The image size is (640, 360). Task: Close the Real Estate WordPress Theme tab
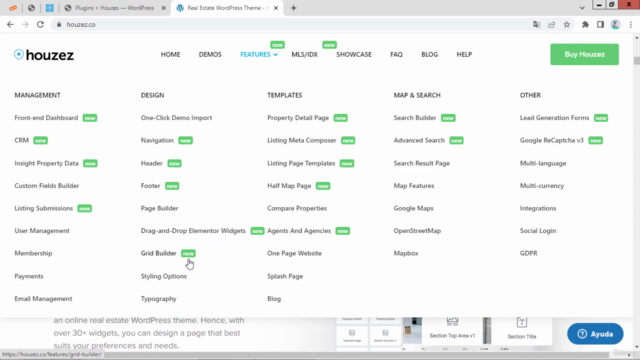(276, 8)
